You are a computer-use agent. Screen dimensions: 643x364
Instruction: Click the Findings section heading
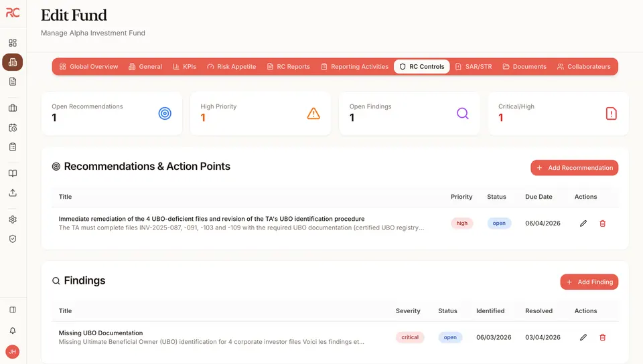point(85,280)
